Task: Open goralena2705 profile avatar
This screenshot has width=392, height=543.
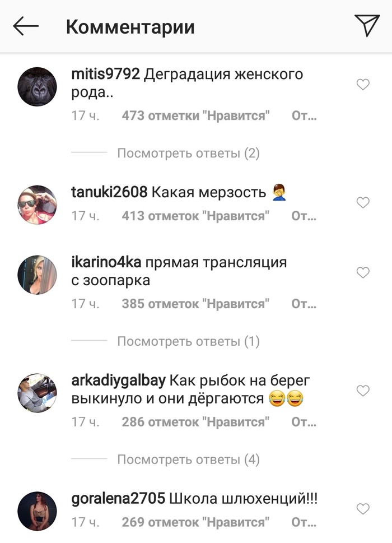Action: pos(37,511)
